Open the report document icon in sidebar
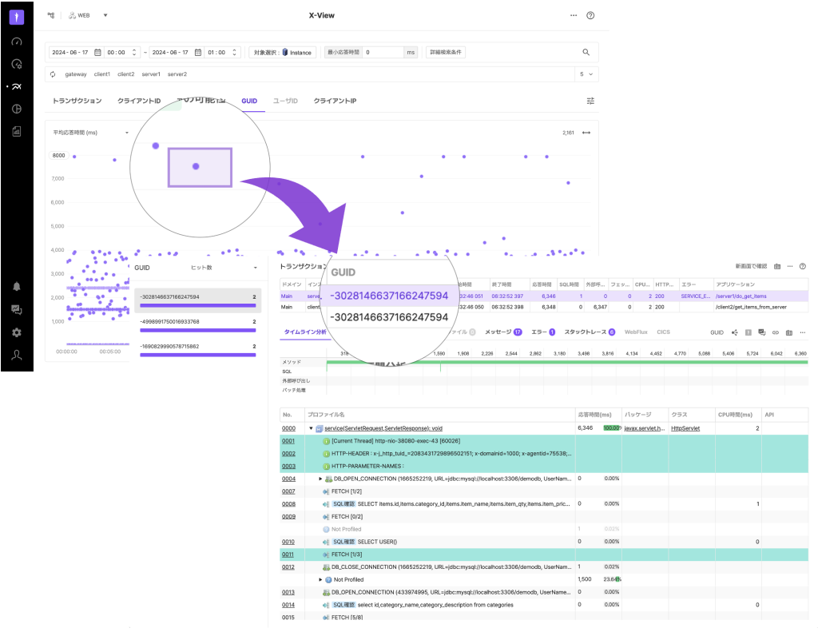 tap(17, 131)
